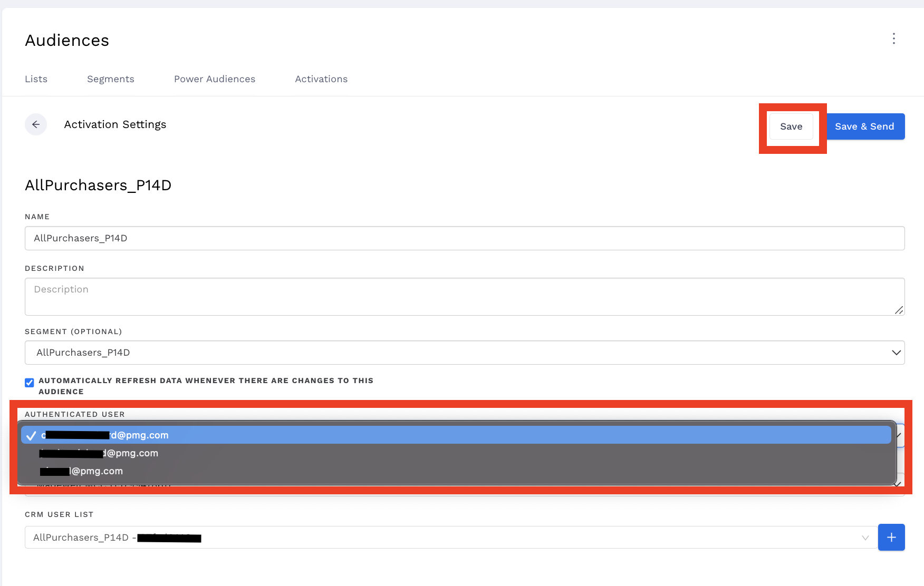
Task: Toggle the automatically refresh data checkbox
Action: click(30, 383)
